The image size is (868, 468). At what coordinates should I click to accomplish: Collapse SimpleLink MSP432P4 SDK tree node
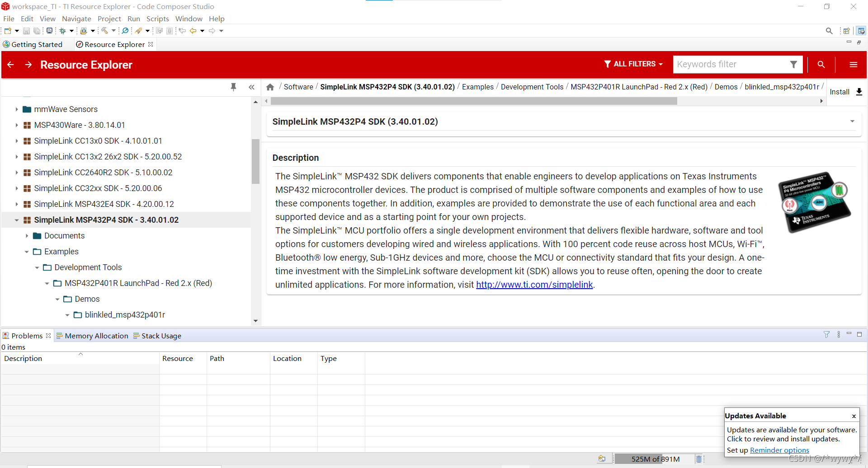[17, 220]
